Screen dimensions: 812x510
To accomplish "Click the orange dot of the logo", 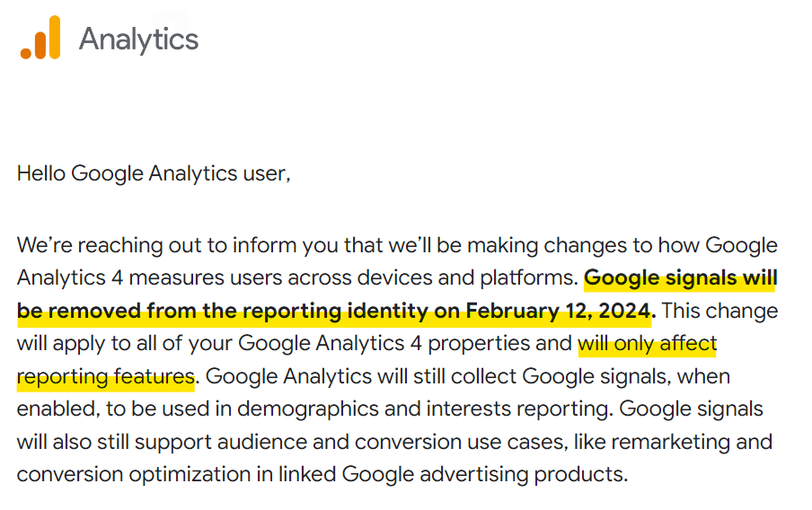I will 26,53.
